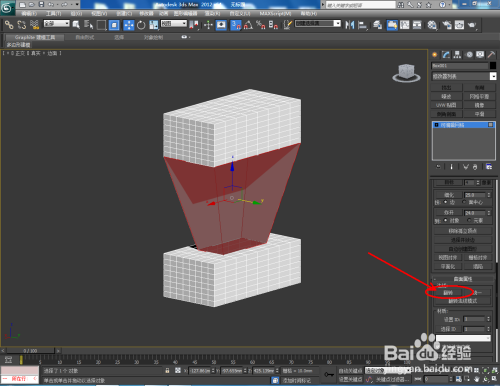Image resolution: width=500 pixels, height=386 pixels.
Task: Switch to the Utilities hammer panel
Action: 491,55
